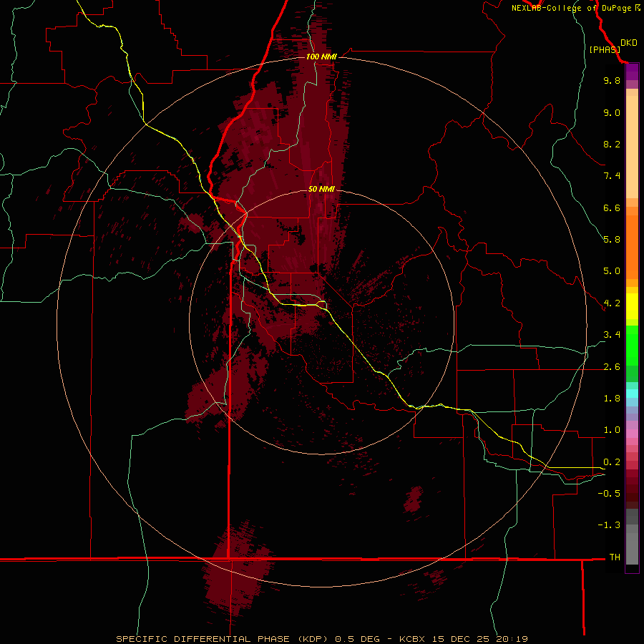Select the 9.8 value on color scale

[612, 80]
